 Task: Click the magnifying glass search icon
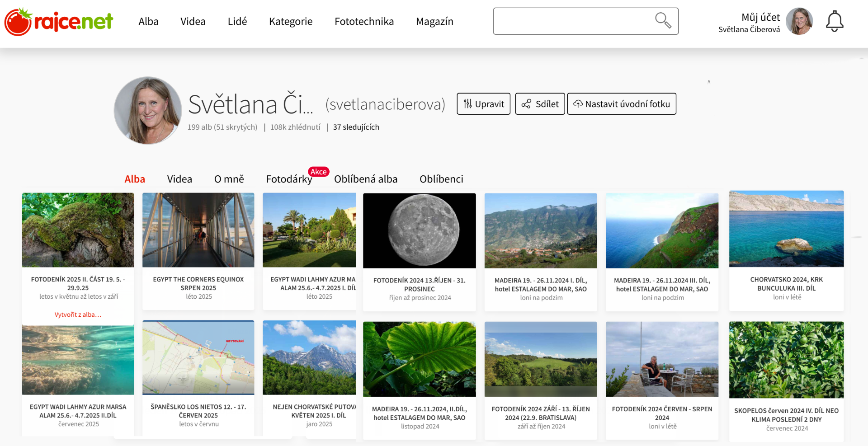[x=663, y=20]
